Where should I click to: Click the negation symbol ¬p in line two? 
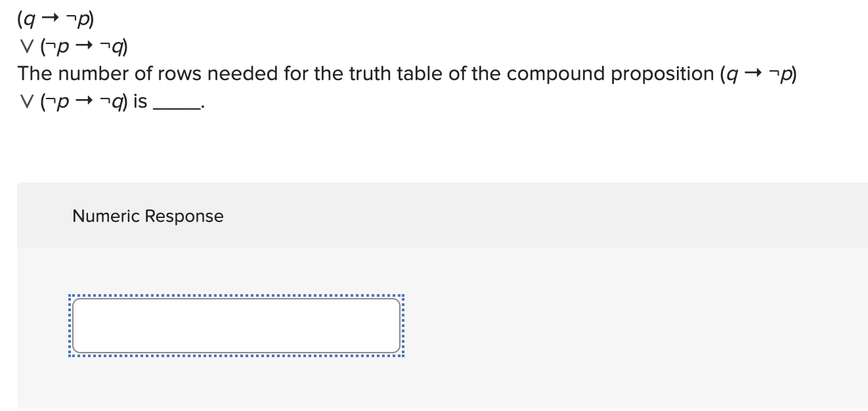point(59,46)
